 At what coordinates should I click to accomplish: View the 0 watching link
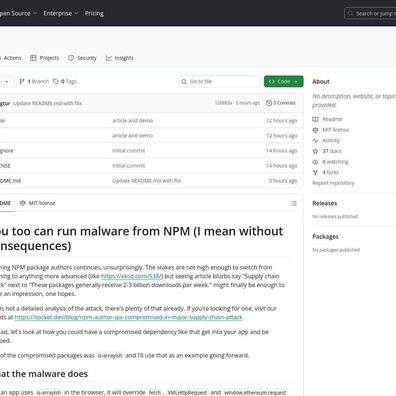pos(335,162)
